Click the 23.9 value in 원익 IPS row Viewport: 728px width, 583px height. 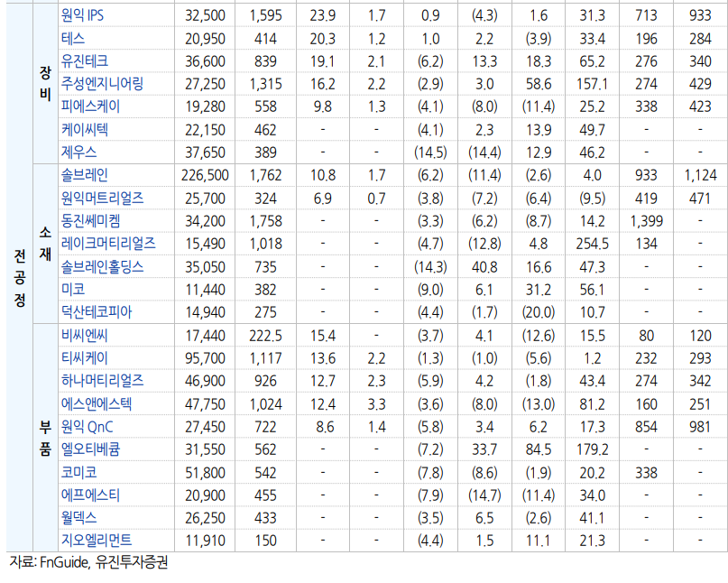pyautogui.click(x=323, y=15)
